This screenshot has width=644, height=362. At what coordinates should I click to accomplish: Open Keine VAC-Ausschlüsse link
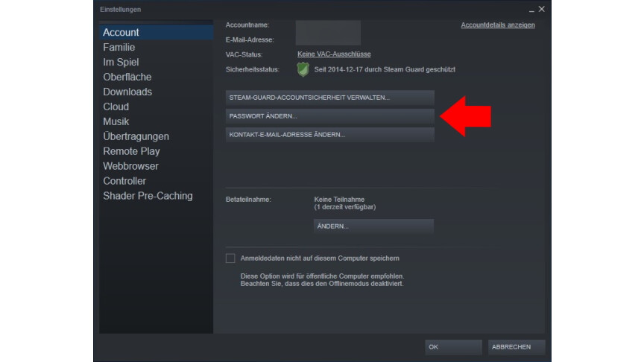point(334,54)
